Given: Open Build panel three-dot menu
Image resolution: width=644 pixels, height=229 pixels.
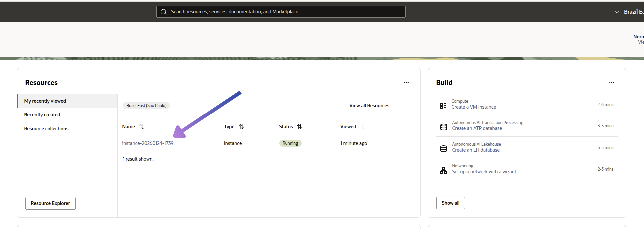Looking at the screenshot, I should tap(611, 82).
